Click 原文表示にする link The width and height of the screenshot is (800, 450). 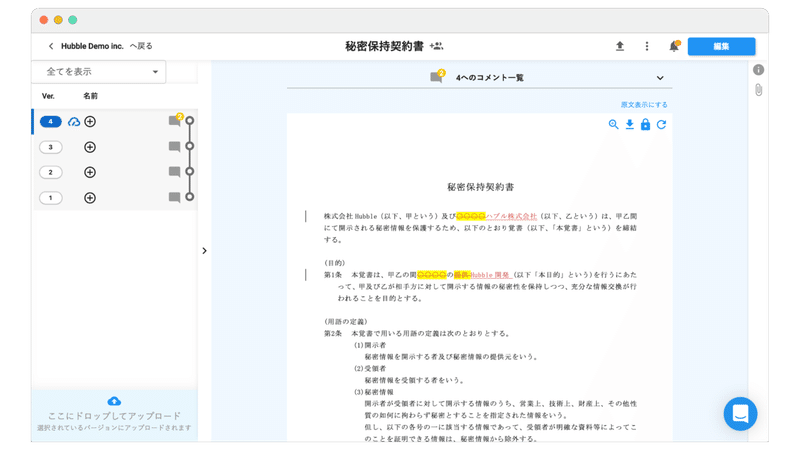(644, 105)
